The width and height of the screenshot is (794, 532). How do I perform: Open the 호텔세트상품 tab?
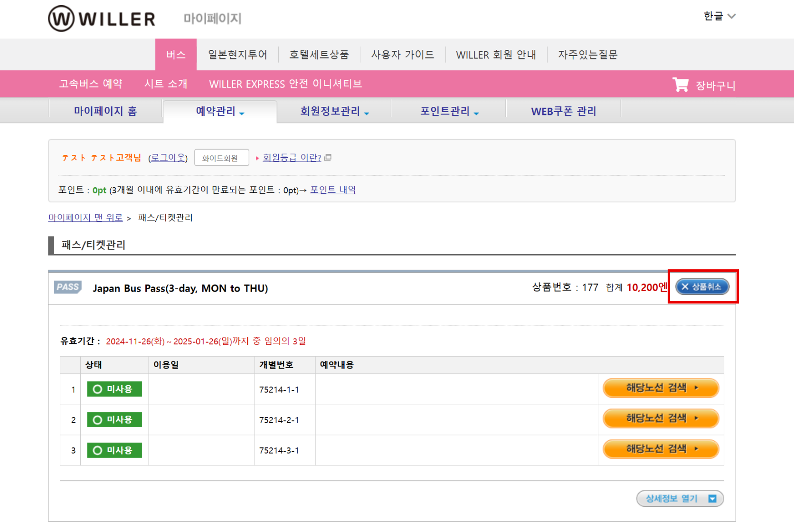(x=319, y=55)
